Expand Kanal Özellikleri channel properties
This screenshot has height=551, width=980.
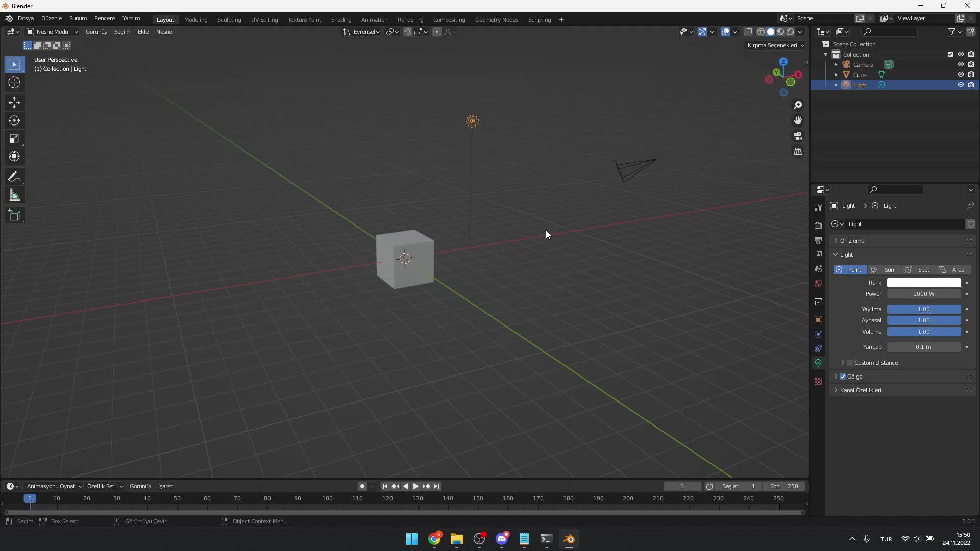[836, 390]
